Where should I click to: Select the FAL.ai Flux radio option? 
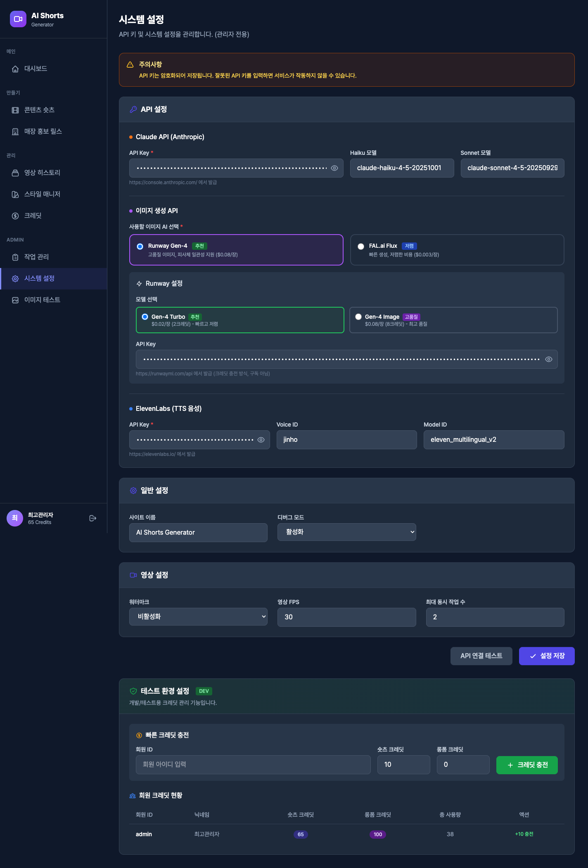click(x=361, y=247)
